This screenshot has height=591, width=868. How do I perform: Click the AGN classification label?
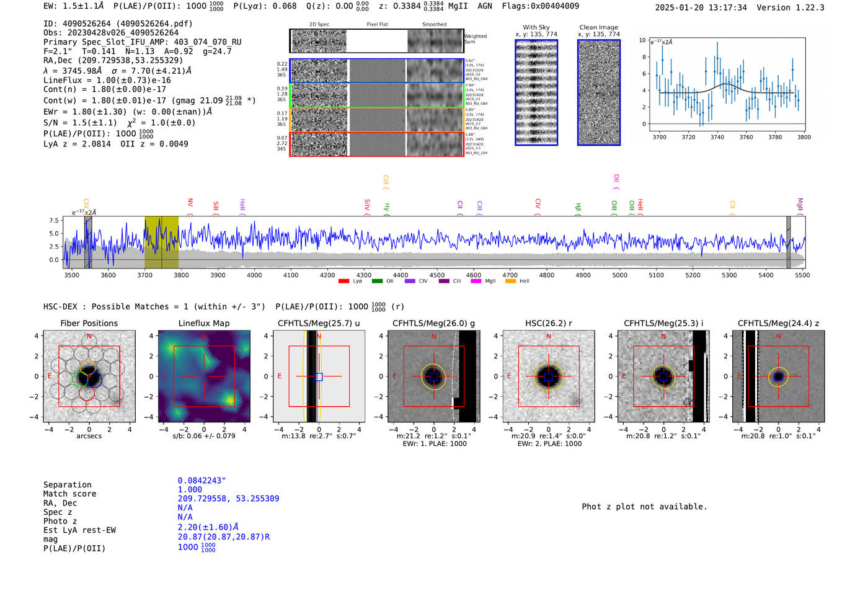[x=485, y=6]
